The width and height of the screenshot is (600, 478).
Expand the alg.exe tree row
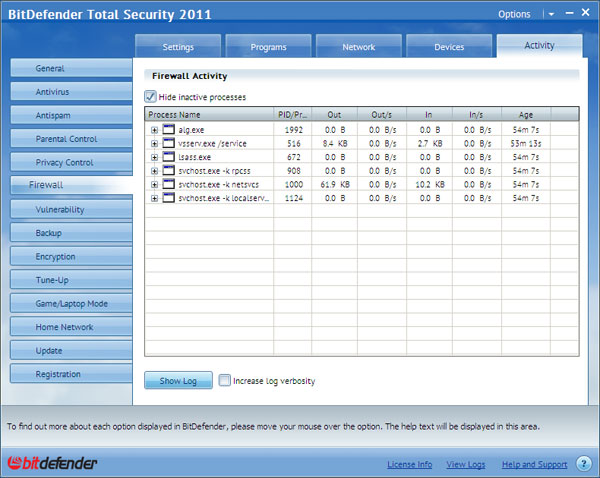coord(154,130)
